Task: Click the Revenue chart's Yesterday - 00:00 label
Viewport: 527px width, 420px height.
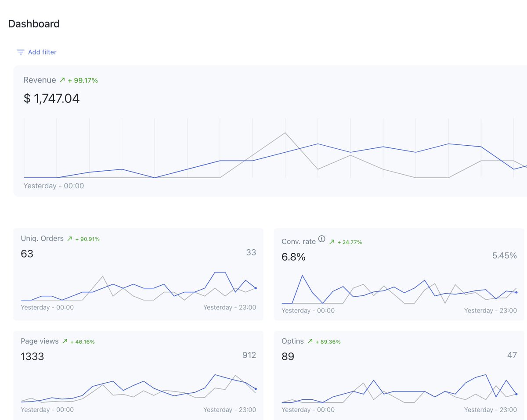Action: point(54,186)
